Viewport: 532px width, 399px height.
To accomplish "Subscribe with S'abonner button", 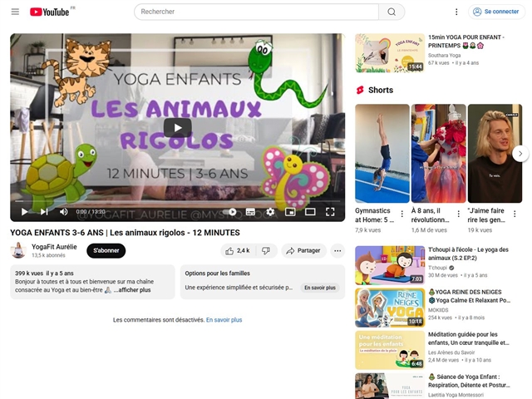I will (106, 251).
